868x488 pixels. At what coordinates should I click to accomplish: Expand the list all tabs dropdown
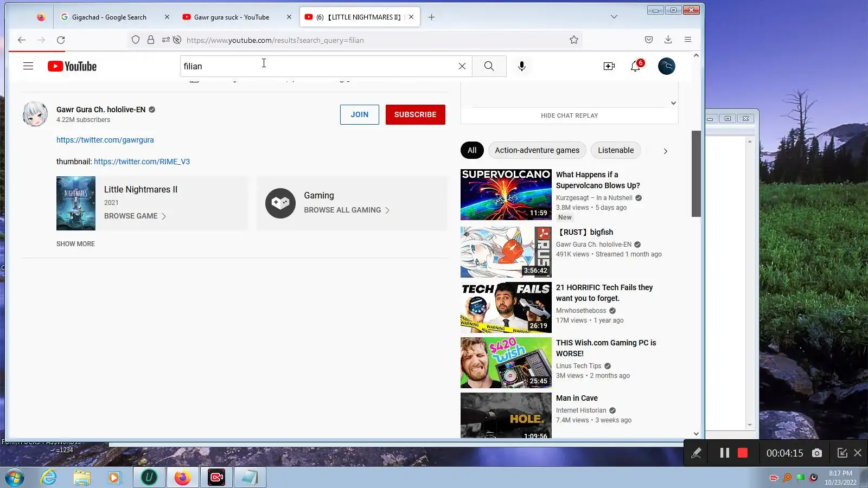(614, 17)
